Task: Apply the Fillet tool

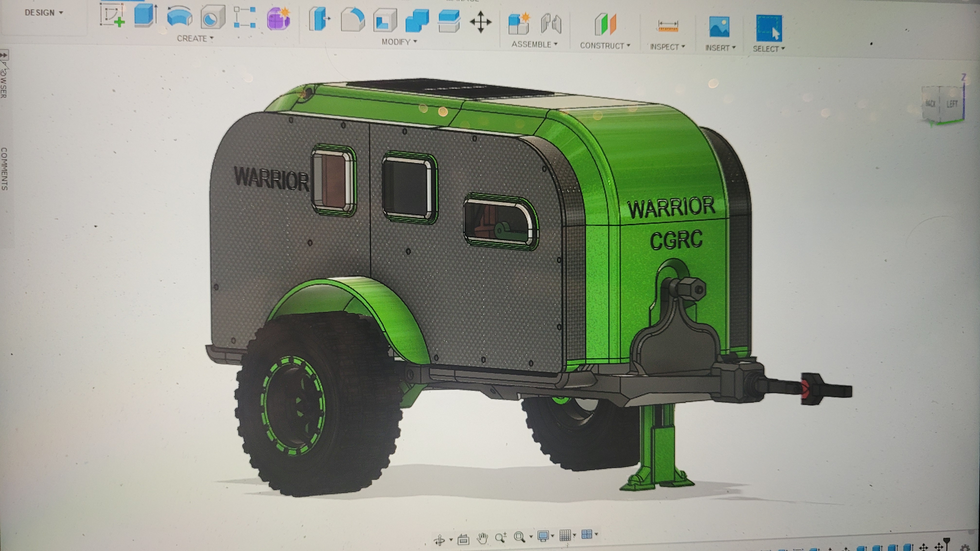Action: [353, 20]
